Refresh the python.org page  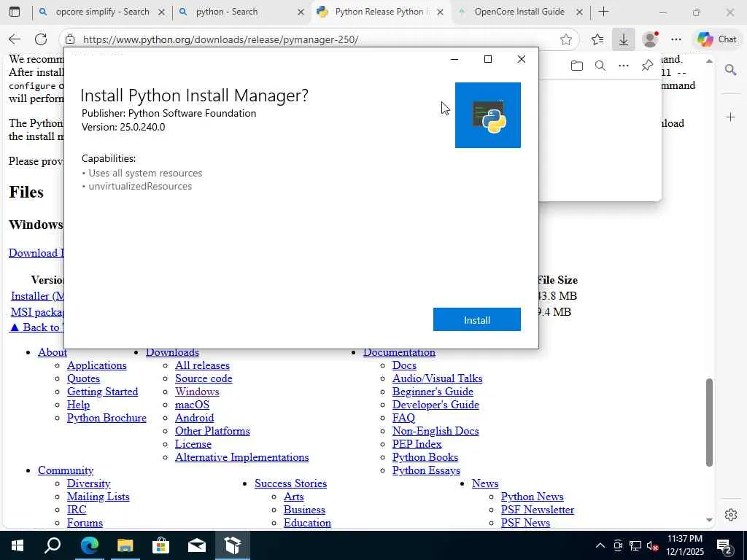tap(41, 39)
